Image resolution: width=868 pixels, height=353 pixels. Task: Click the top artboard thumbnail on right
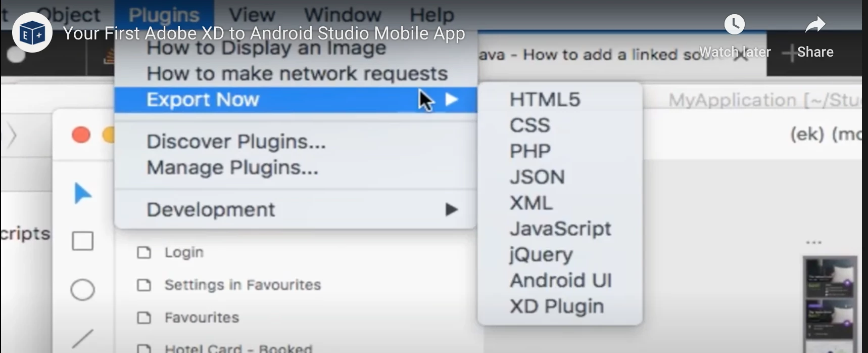click(830, 278)
